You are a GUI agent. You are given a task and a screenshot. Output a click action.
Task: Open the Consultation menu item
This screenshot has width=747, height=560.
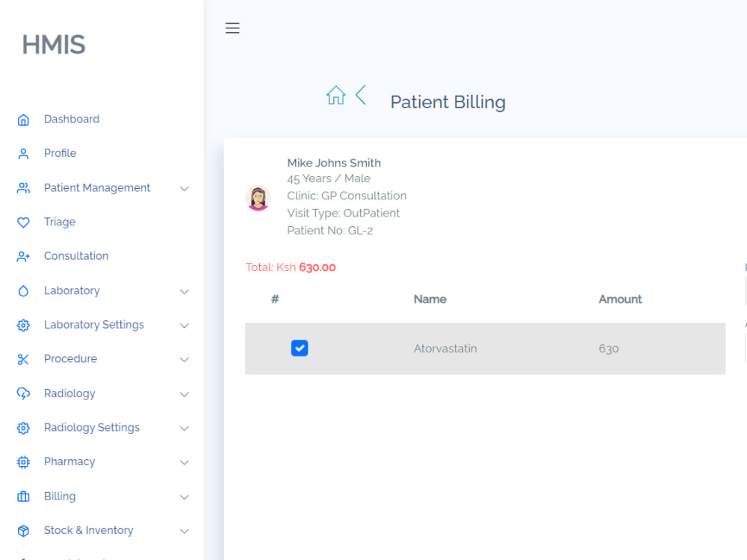pyautogui.click(x=76, y=256)
